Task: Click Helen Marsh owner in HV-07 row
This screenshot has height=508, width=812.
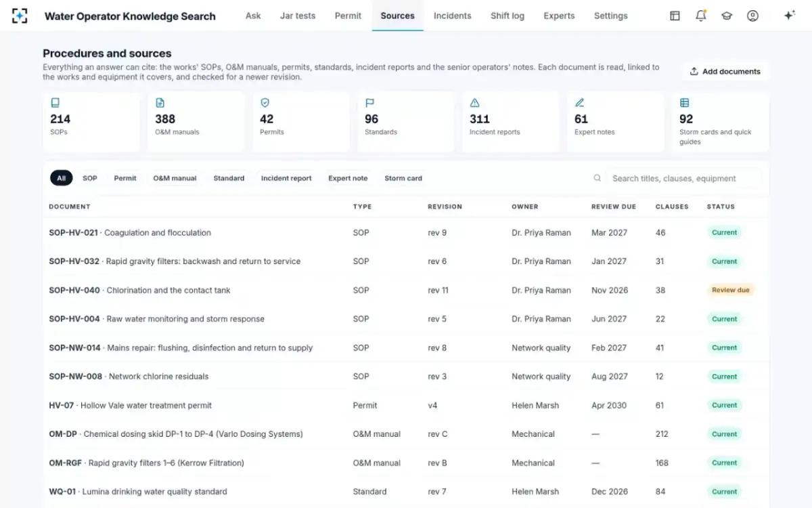Action: pos(535,405)
